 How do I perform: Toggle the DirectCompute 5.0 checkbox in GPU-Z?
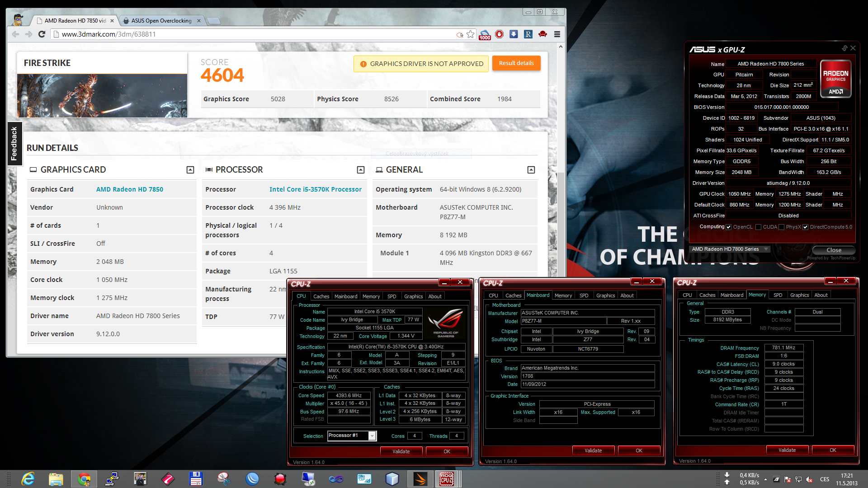[x=805, y=227]
